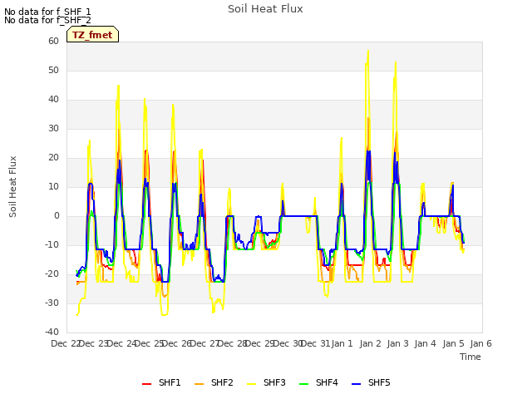Click the SHF5 legend entry

click(x=371, y=383)
